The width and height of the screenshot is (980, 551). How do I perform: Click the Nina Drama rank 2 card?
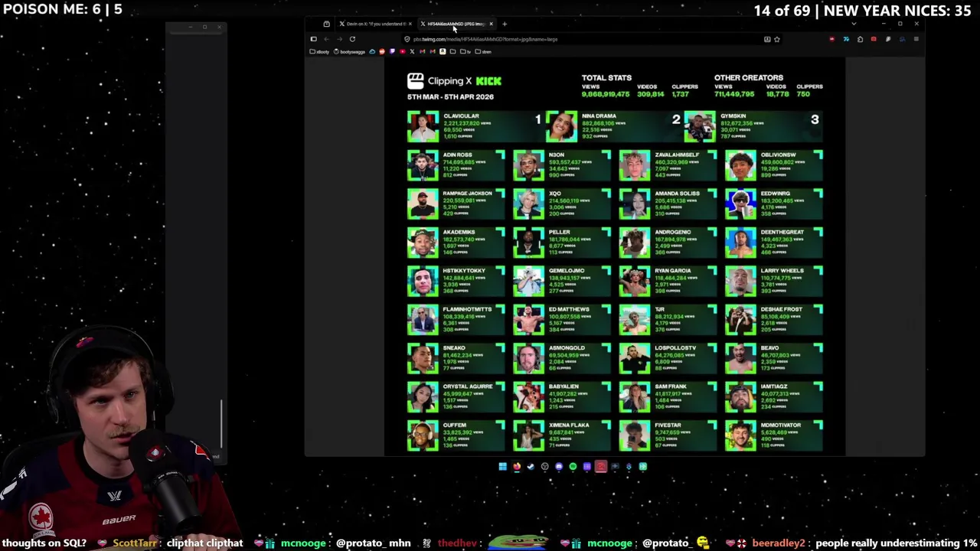614,126
